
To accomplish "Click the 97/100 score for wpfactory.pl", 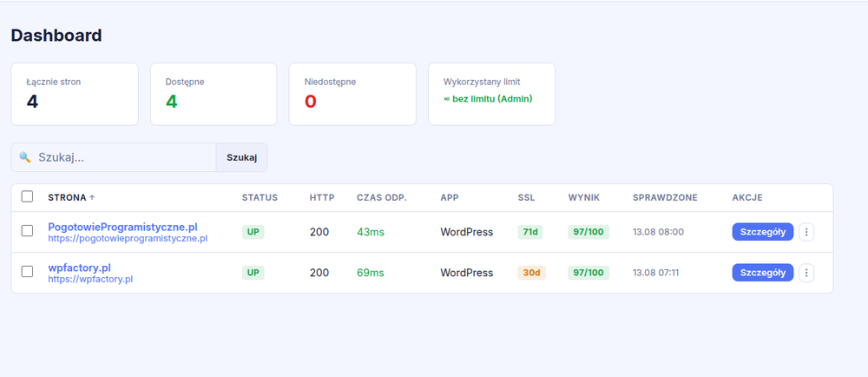I will (x=589, y=273).
